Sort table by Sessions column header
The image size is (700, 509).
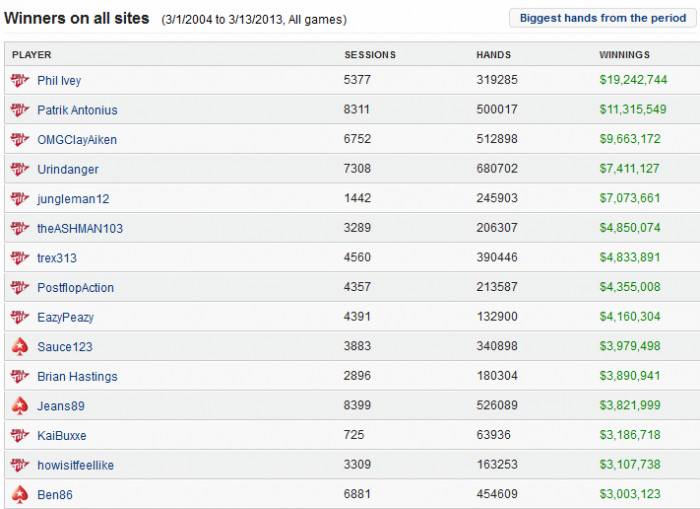[x=370, y=55]
